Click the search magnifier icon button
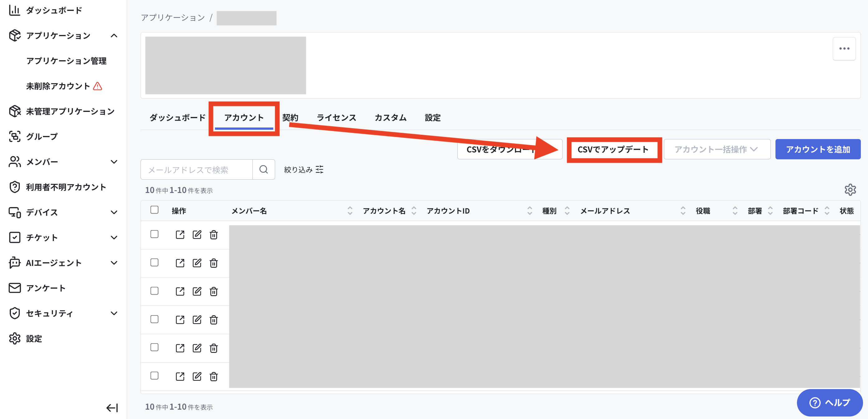Image resolution: width=868 pixels, height=419 pixels. (264, 169)
